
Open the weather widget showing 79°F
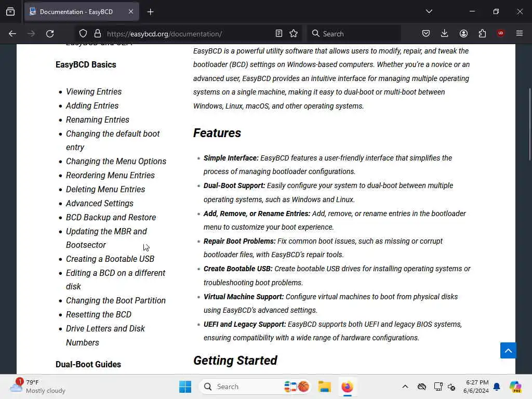(x=37, y=387)
